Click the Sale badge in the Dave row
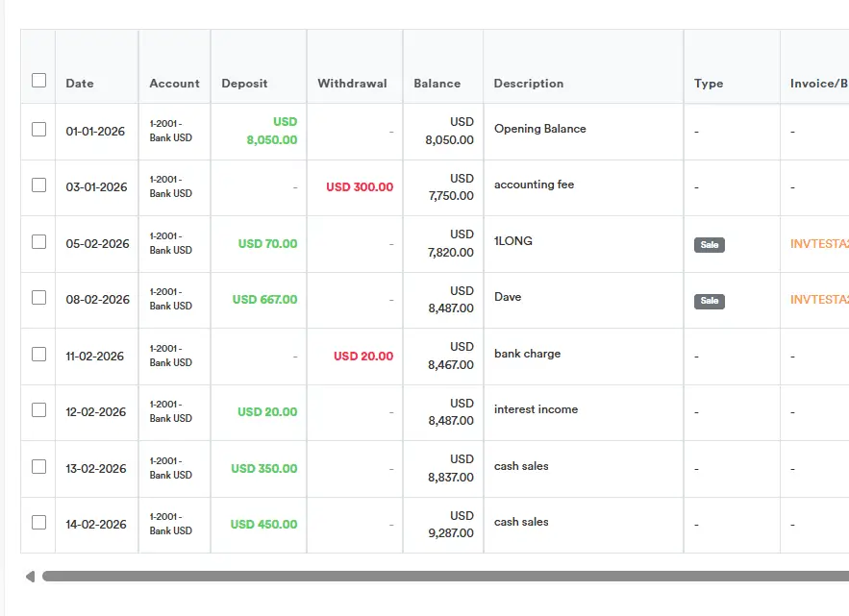The image size is (849, 616). [709, 301]
